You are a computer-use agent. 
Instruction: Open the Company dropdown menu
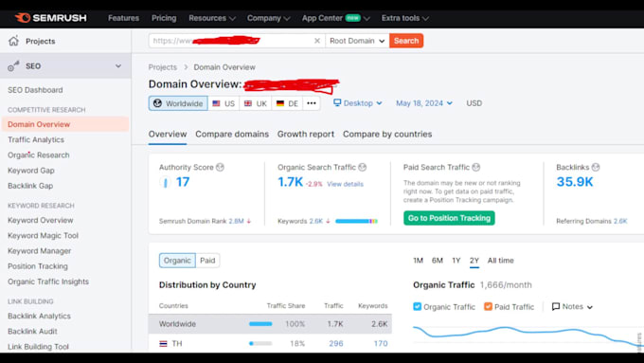(x=269, y=18)
